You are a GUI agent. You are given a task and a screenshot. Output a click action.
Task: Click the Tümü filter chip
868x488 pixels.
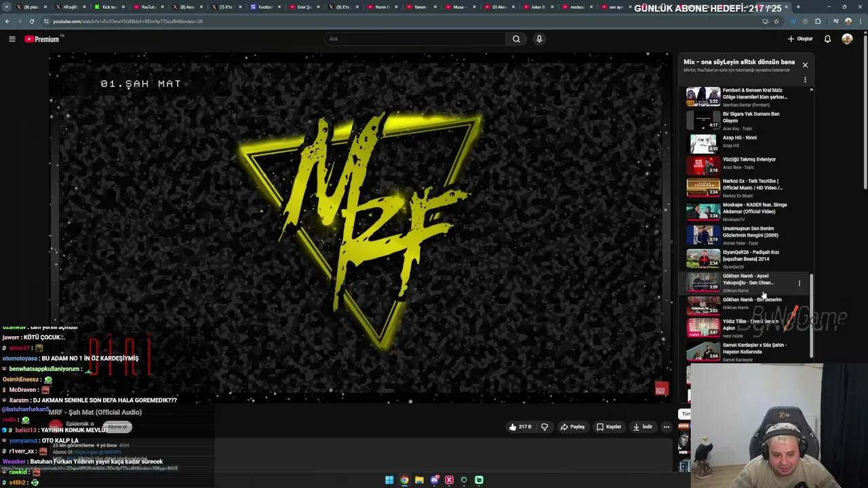click(686, 413)
